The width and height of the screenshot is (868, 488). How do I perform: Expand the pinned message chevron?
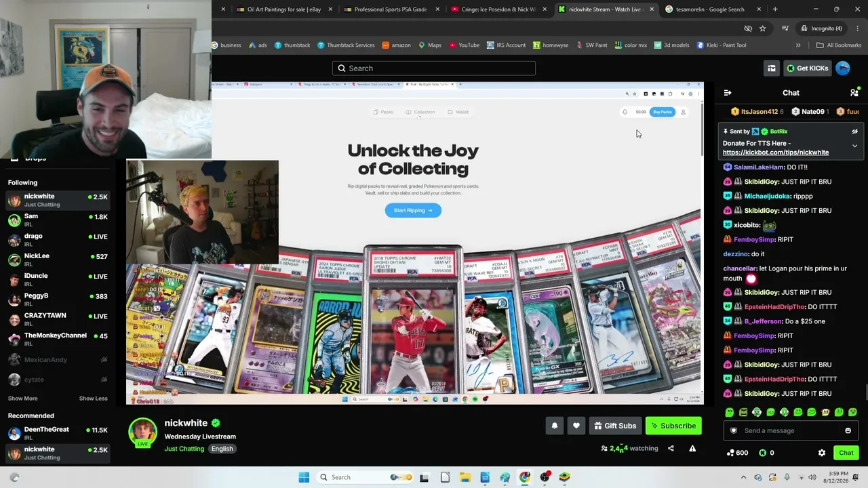tap(854, 146)
